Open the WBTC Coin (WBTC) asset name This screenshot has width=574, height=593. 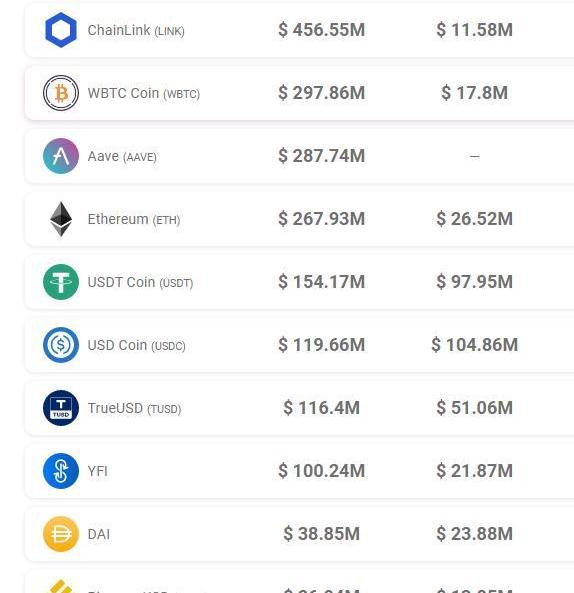(144, 93)
